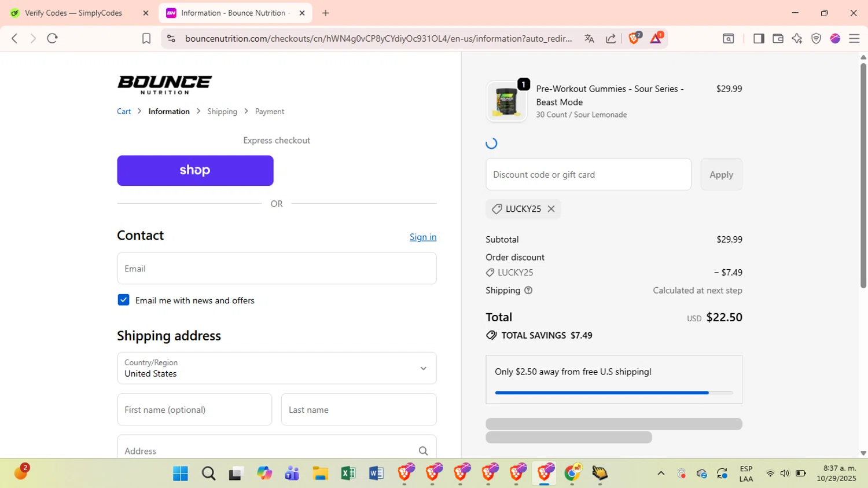Click the Shipping info question mark icon
The image size is (868, 488).
pos(528,291)
